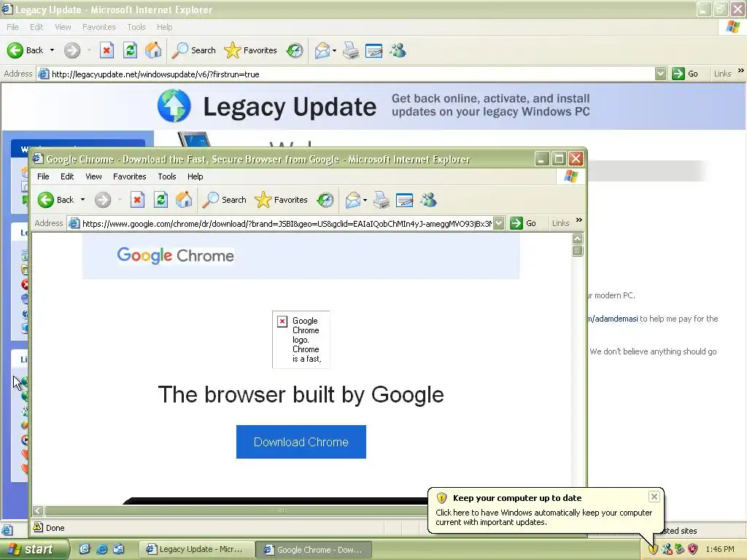Click Refresh icon in the Legacy Update window
747x560 pixels.
click(x=130, y=50)
